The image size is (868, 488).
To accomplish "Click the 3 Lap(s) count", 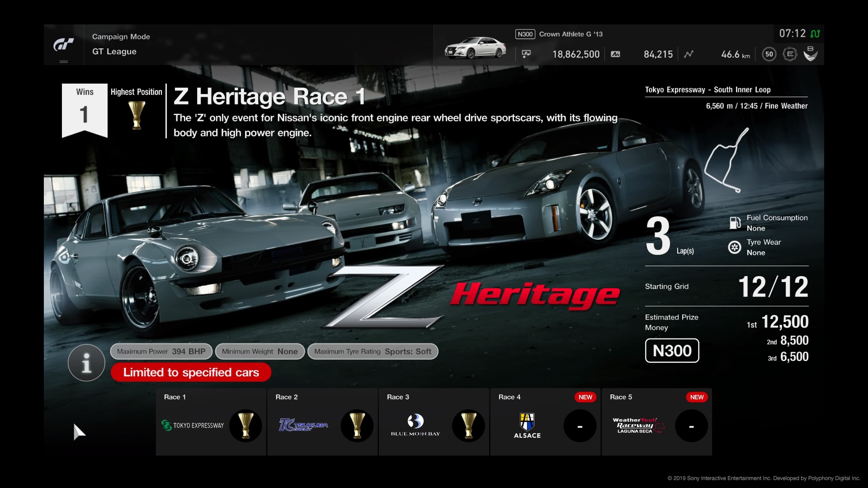I will [670, 236].
